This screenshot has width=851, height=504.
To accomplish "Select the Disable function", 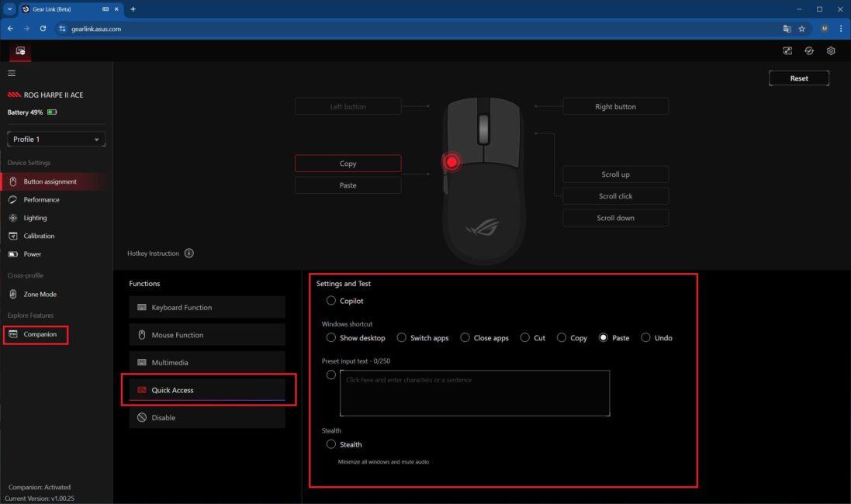I will (x=207, y=418).
